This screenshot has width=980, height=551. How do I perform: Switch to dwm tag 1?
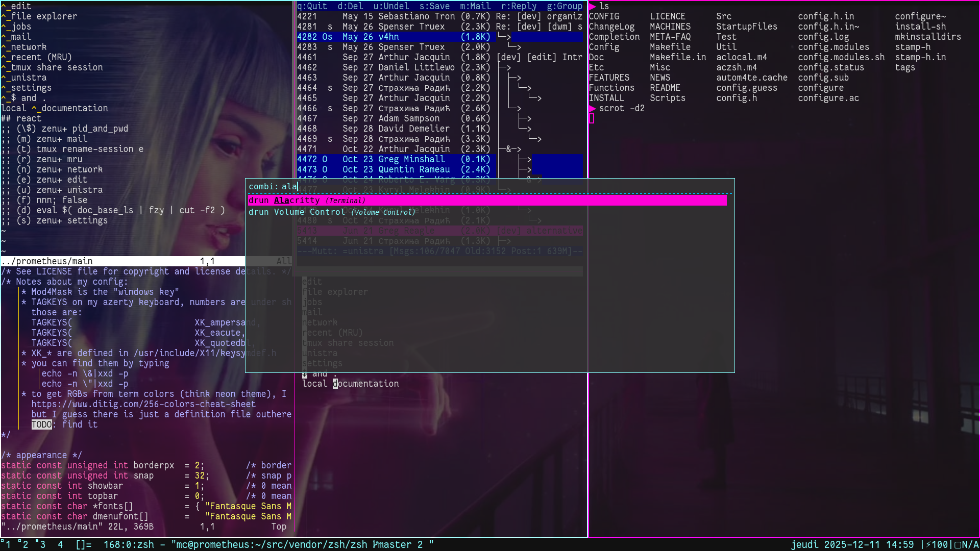click(x=8, y=544)
